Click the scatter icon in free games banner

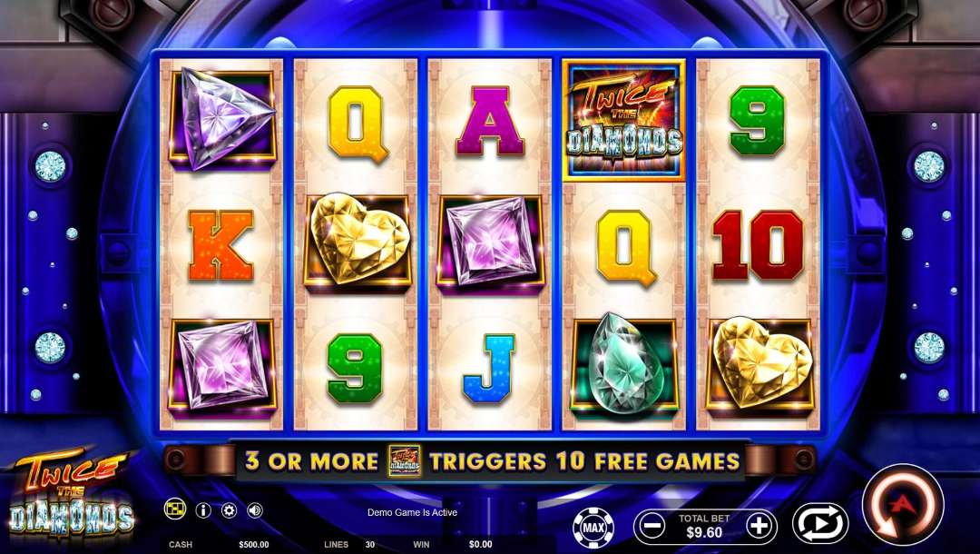405,460
